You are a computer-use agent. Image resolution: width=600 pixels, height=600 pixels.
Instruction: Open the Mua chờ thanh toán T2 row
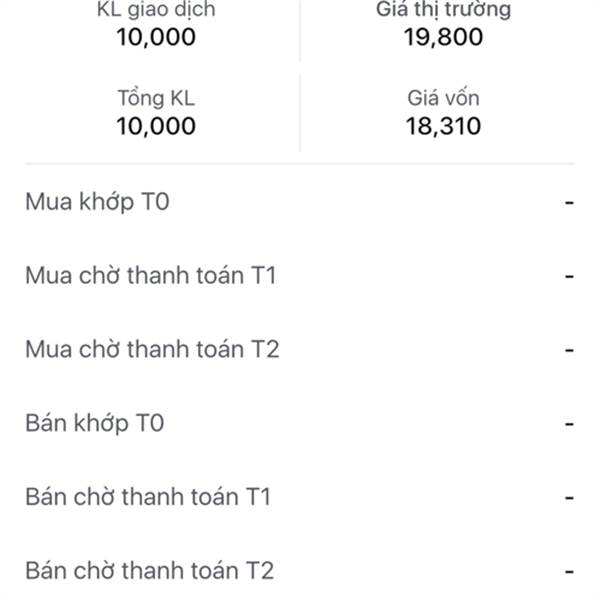coord(300,349)
